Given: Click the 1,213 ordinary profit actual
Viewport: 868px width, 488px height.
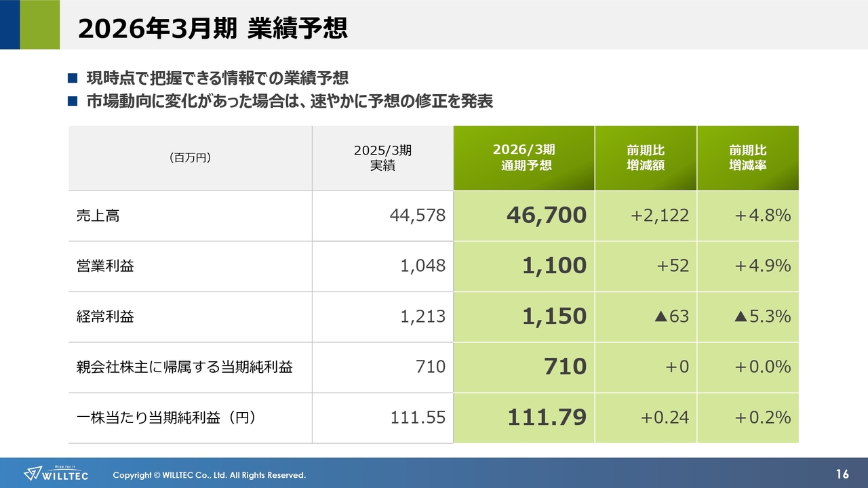Looking at the screenshot, I should tap(423, 316).
